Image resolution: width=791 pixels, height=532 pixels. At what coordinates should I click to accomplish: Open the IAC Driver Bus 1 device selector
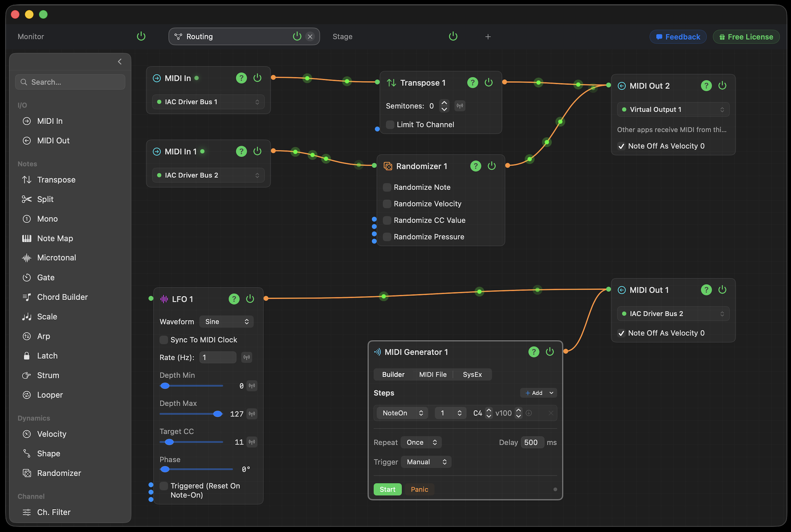coord(208,102)
